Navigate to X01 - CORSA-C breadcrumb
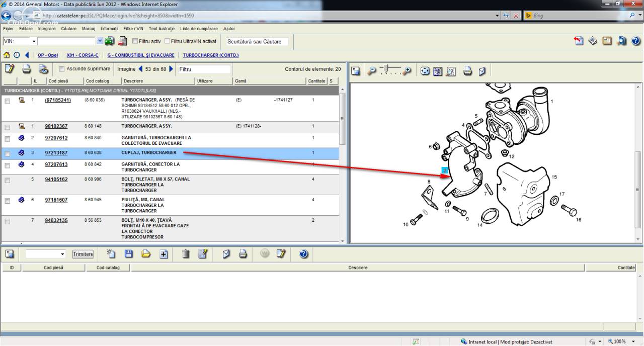 point(83,55)
